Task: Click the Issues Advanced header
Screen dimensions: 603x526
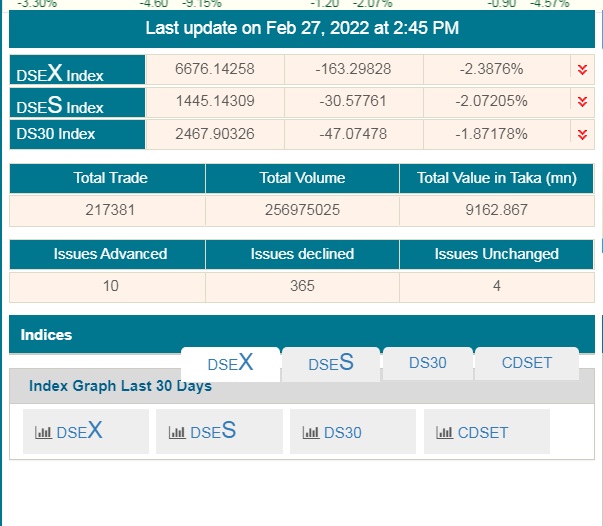Action: (x=110, y=254)
